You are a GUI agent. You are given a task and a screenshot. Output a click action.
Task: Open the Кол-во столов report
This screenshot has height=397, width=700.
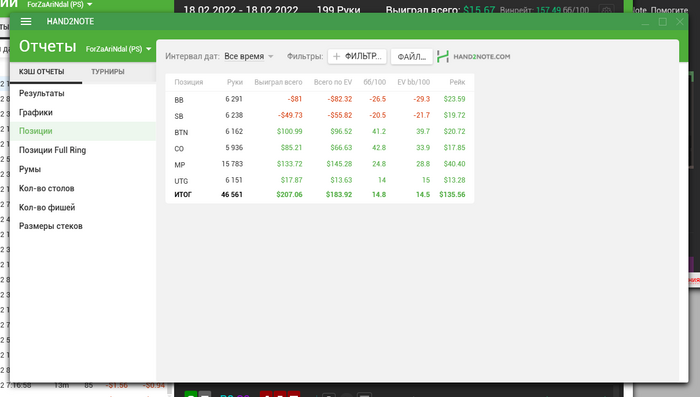tap(83, 188)
